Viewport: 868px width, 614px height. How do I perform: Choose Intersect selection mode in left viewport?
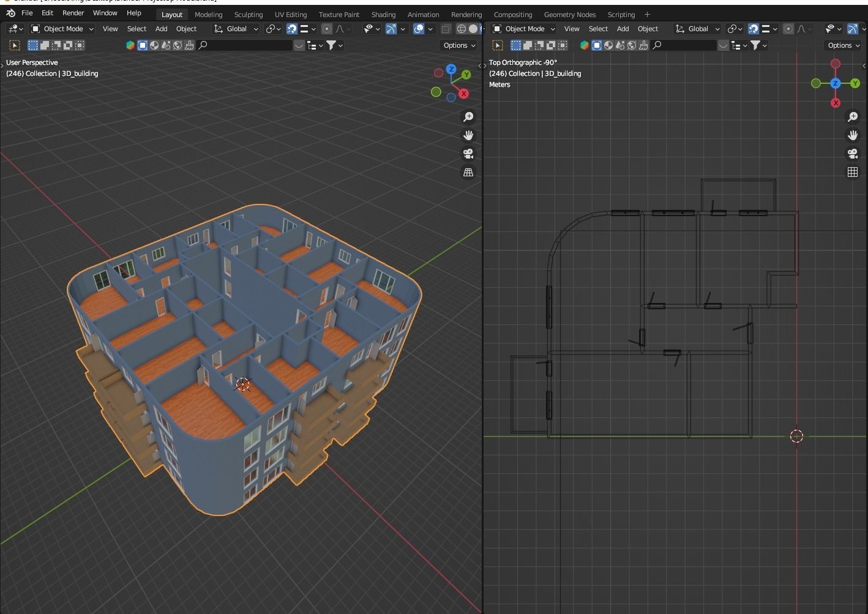tap(80, 45)
